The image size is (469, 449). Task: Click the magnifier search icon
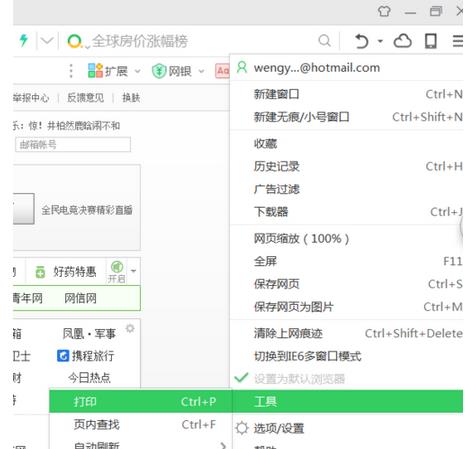(324, 41)
